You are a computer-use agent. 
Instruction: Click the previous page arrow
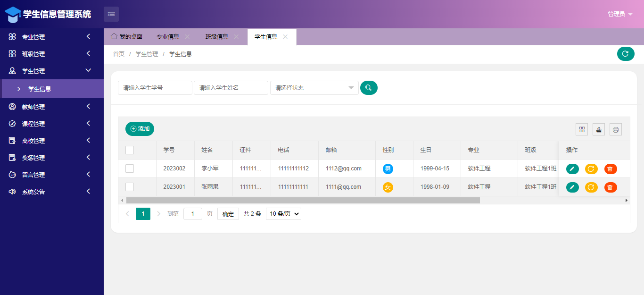point(127,214)
